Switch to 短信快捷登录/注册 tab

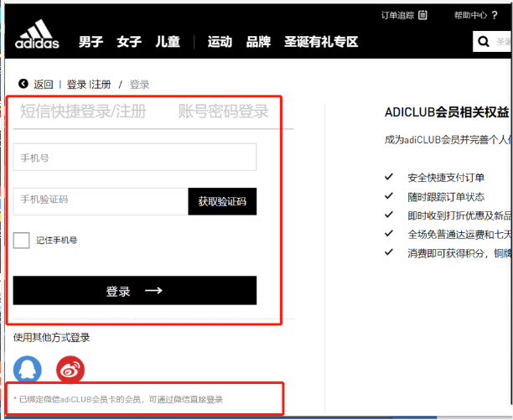coord(82,111)
